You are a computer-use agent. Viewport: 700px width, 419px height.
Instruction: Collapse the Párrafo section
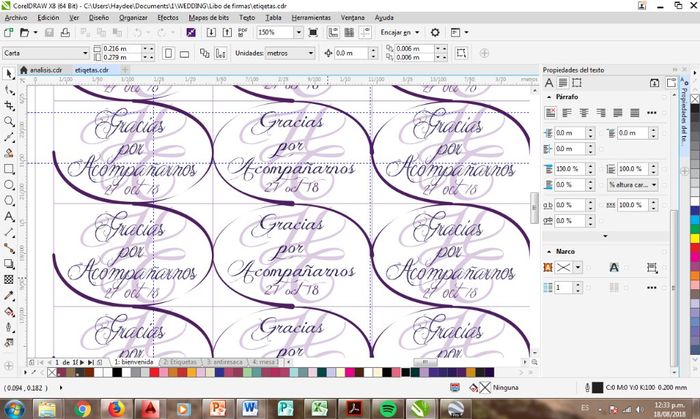548,98
